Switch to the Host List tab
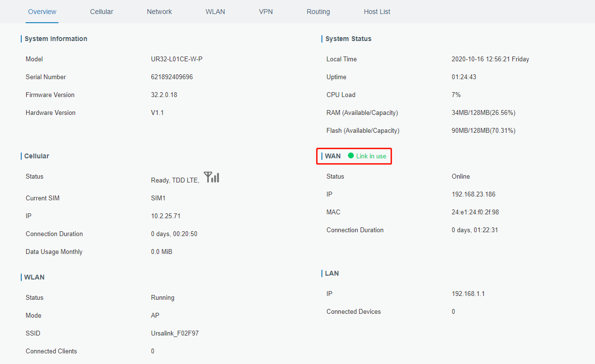Screen dimensions: 595x364 click(377, 12)
